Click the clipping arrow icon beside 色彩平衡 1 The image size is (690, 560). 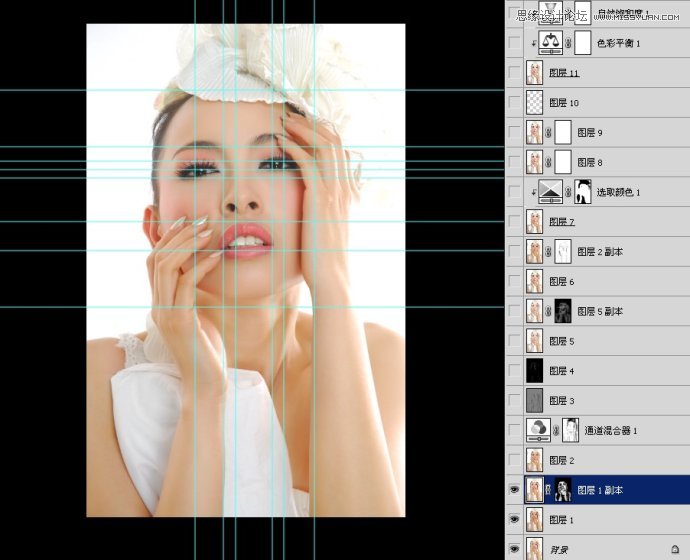click(x=533, y=43)
